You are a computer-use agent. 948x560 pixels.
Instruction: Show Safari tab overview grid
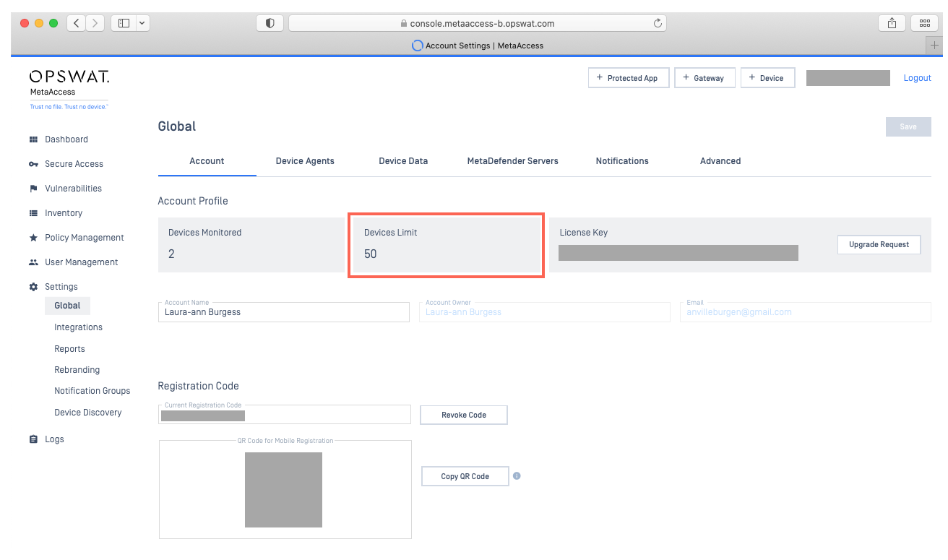(x=924, y=23)
